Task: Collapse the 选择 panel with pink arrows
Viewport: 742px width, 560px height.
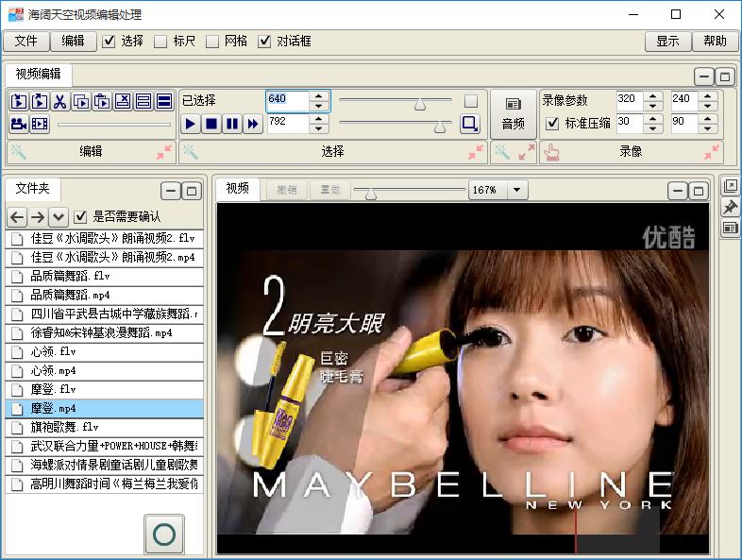Action: [x=476, y=152]
